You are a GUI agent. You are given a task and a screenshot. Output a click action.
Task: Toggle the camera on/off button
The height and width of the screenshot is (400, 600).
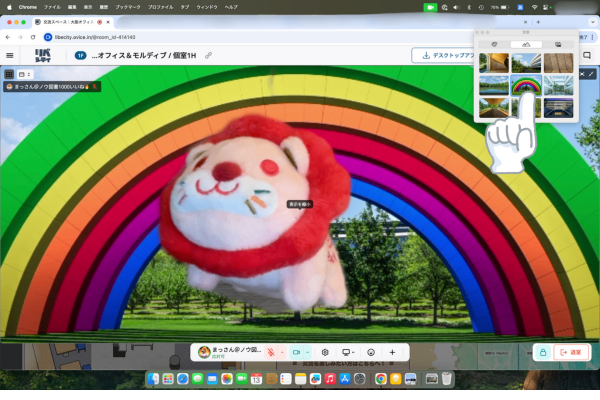296,352
